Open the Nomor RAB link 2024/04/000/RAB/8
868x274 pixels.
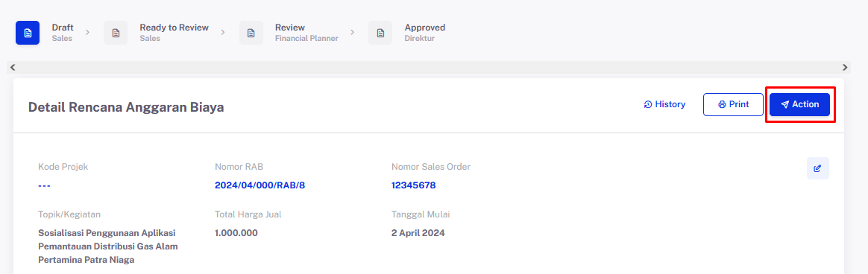click(260, 185)
